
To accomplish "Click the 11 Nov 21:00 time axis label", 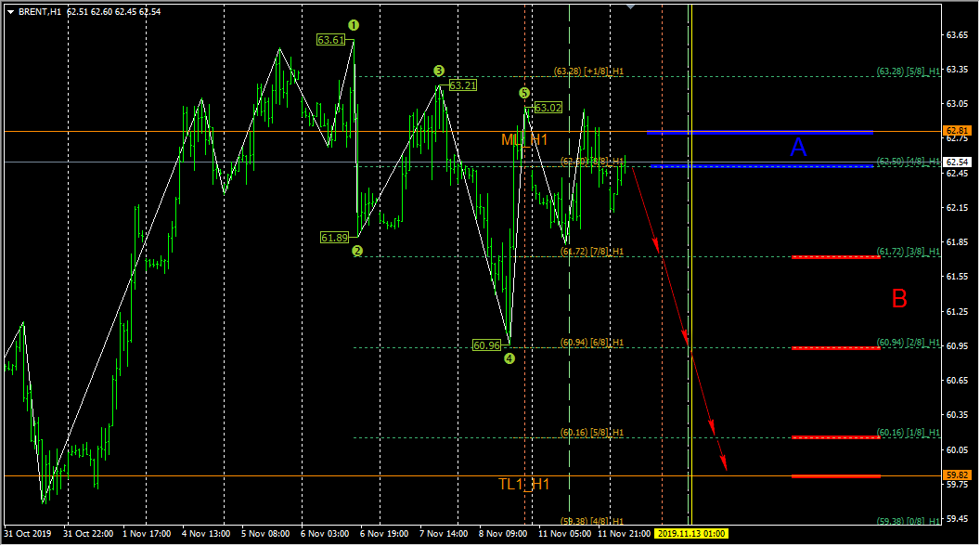I will (x=624, y=534).
